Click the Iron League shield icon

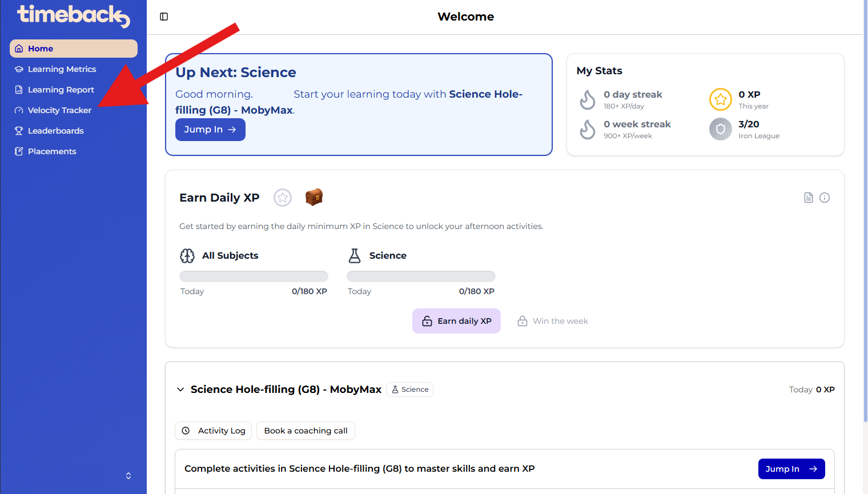click(721, 129)
